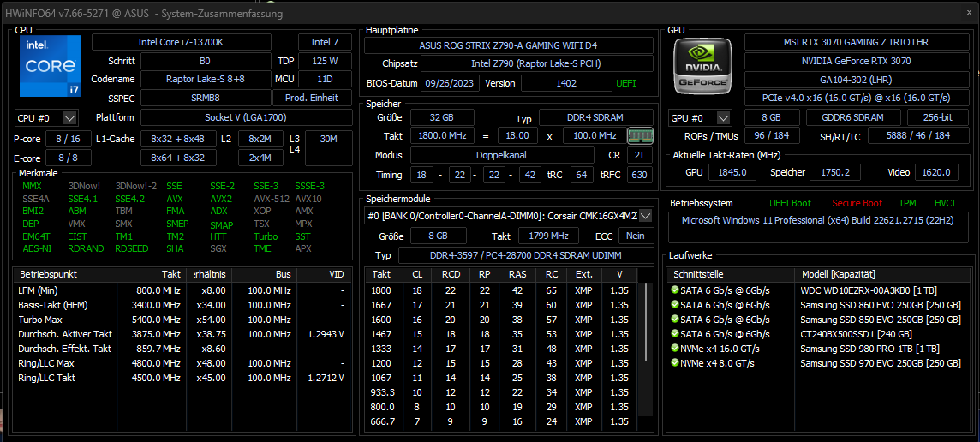
Task: Click the ECC Nein field
Action: [636, 236]
